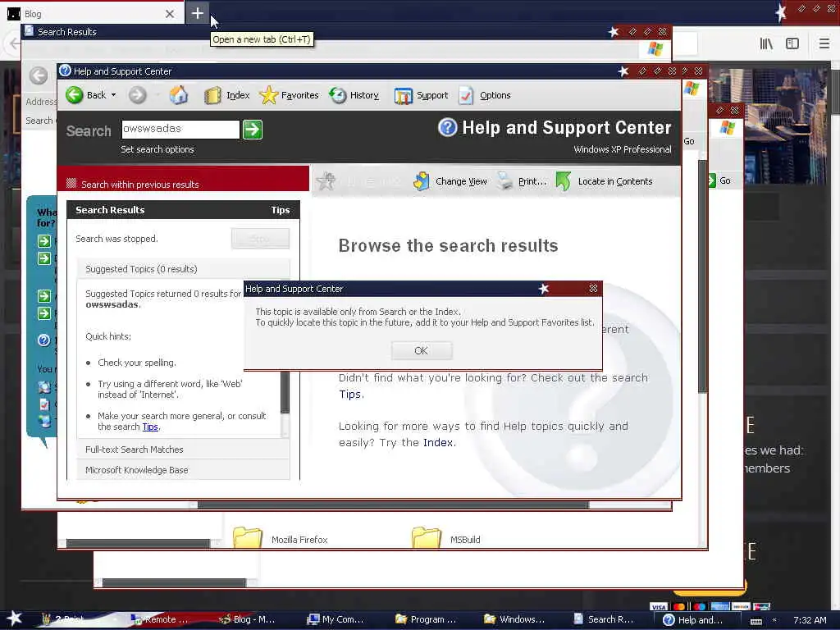Click Back button in Search Results window
The image size is (840, 630).
[39, 75]
